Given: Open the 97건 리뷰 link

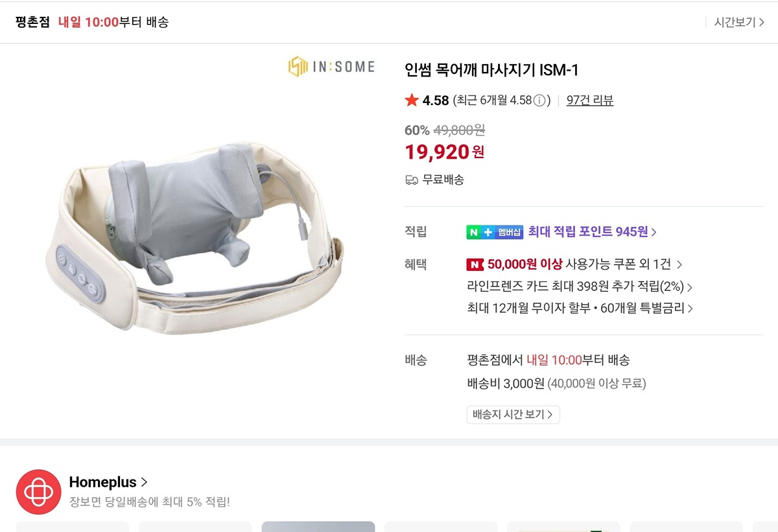Looking at the screenshot, I should pyautogui.click(x=589, y=100).
